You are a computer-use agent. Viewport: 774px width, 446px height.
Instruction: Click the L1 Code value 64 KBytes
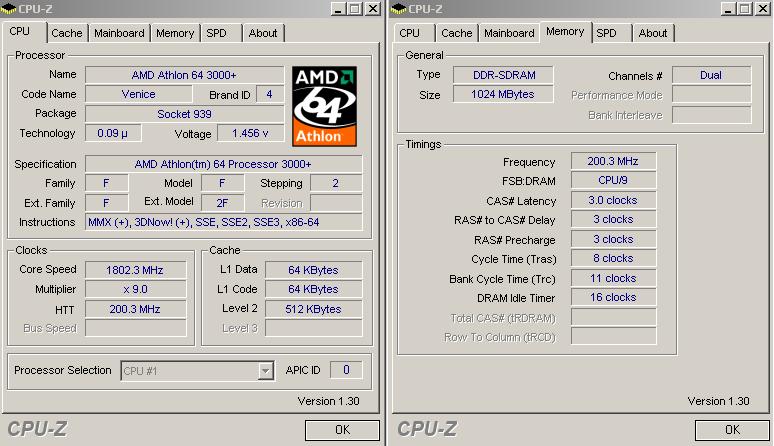[313, 289]
